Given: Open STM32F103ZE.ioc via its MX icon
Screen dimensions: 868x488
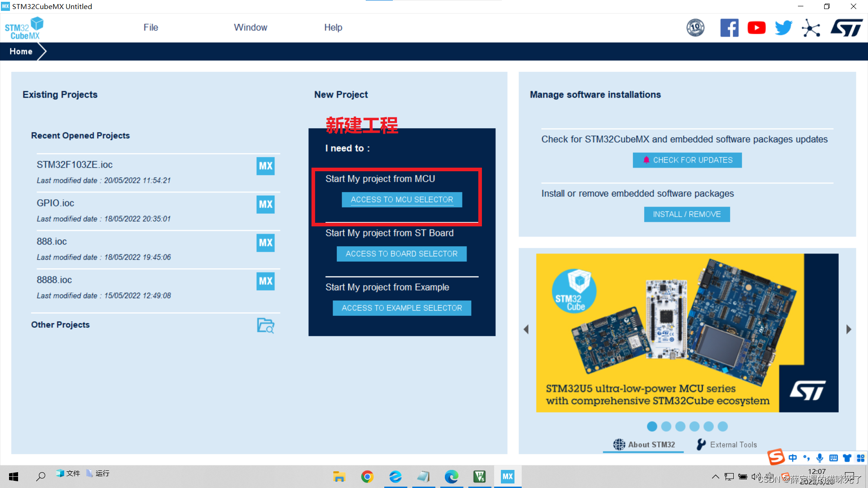Looking at the screenshot, I should pos(265,166).
